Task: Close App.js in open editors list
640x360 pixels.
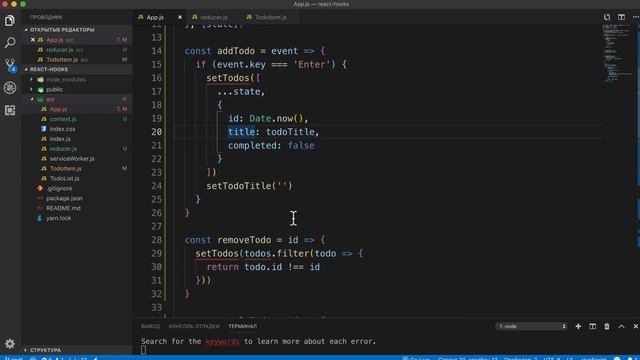Action: pos(33,40)
